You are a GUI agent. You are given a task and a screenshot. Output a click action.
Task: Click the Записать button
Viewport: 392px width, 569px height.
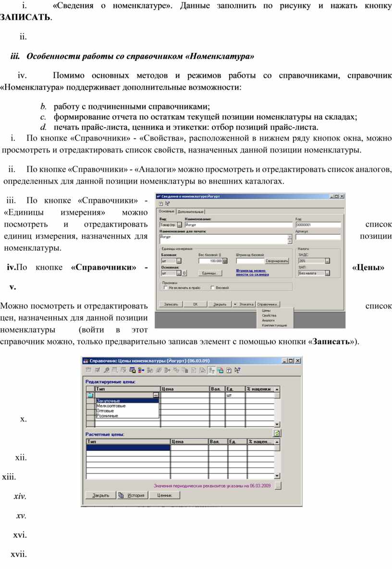171,304
